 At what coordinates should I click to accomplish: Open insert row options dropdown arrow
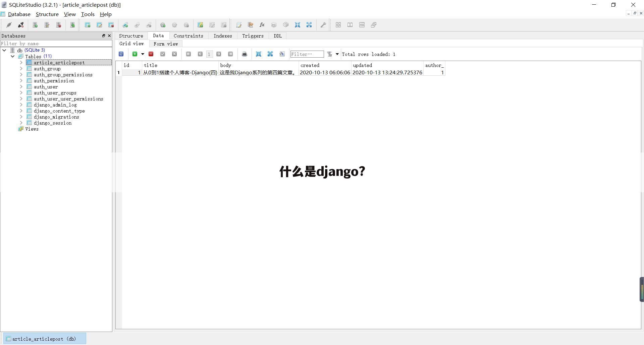tap(143, 54)
